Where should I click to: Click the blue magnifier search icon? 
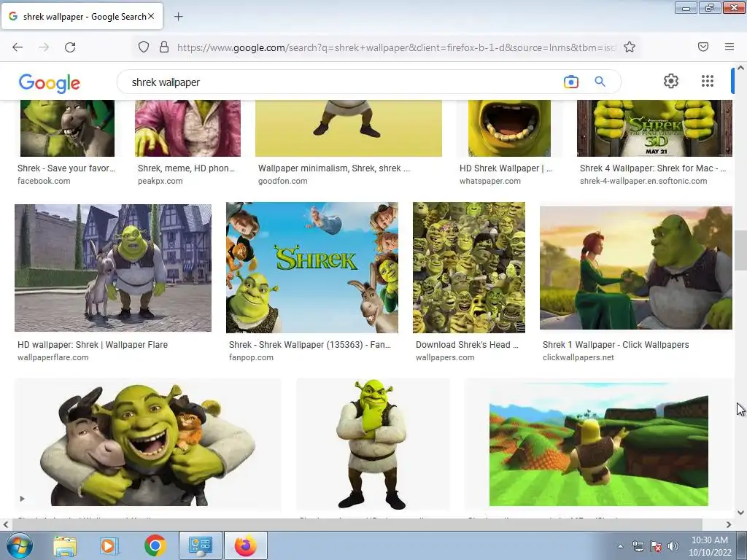pyautogui.click(x=600, y=82)
